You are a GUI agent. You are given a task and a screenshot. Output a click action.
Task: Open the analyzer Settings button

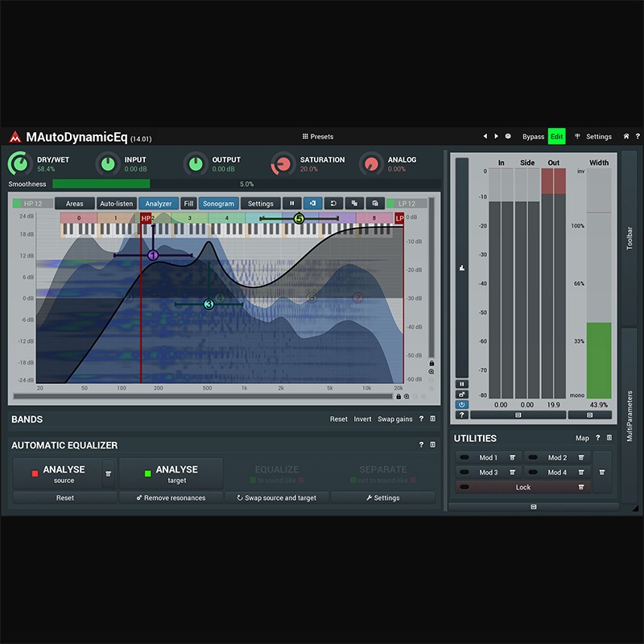pyautogui.click(x=260, y=204)
